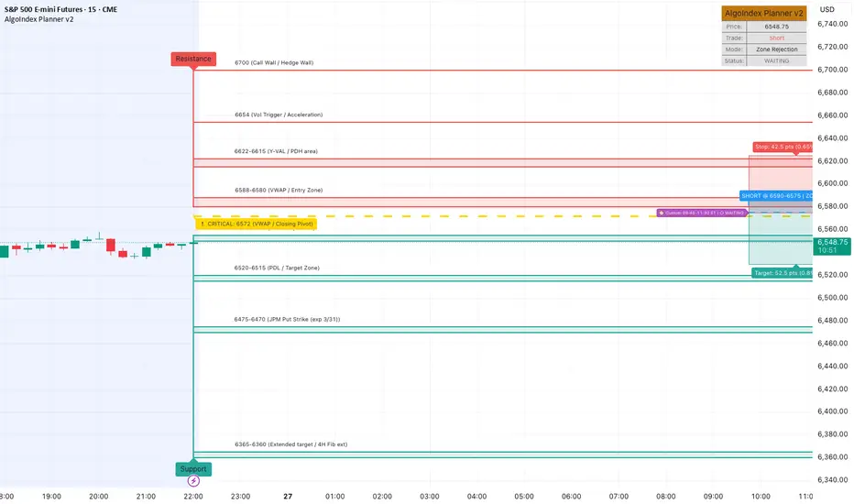Click the 6365-6360 Extended target label

coord(290,444)
